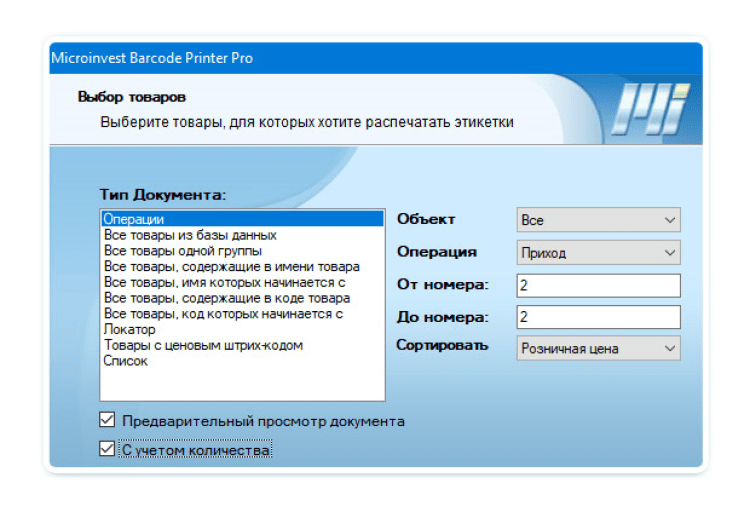Select Операции in document type list
This screenshot has width=750, height=512.
242,219
